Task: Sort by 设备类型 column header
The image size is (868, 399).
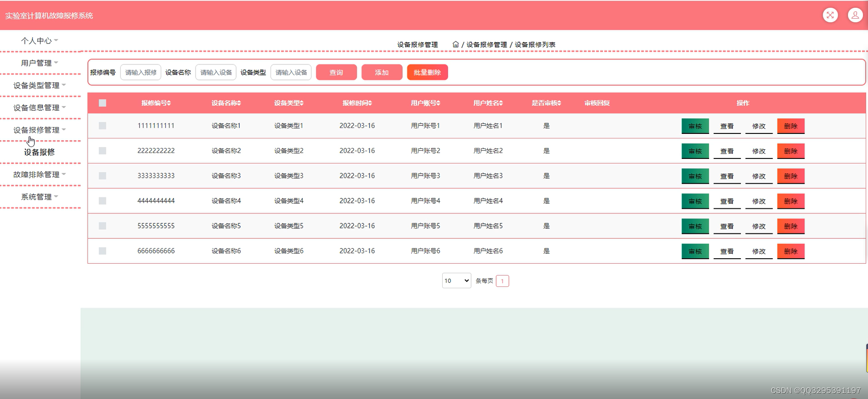Action: coord(289,103)
